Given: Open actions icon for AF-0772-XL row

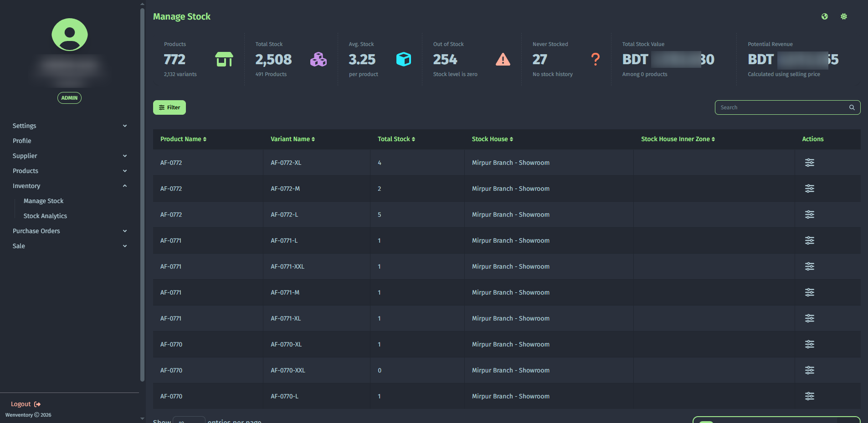Looking at the screenshot, I should pyautogui.click(x=809, y=163).
